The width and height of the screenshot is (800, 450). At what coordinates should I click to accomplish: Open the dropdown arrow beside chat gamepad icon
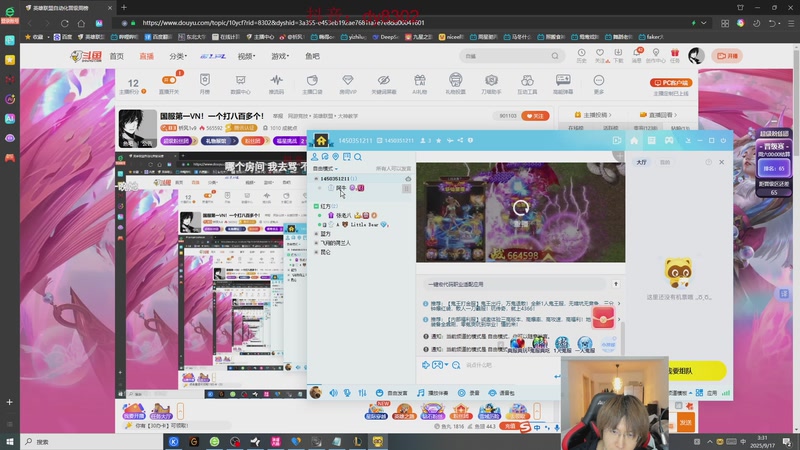coord(446,365)
